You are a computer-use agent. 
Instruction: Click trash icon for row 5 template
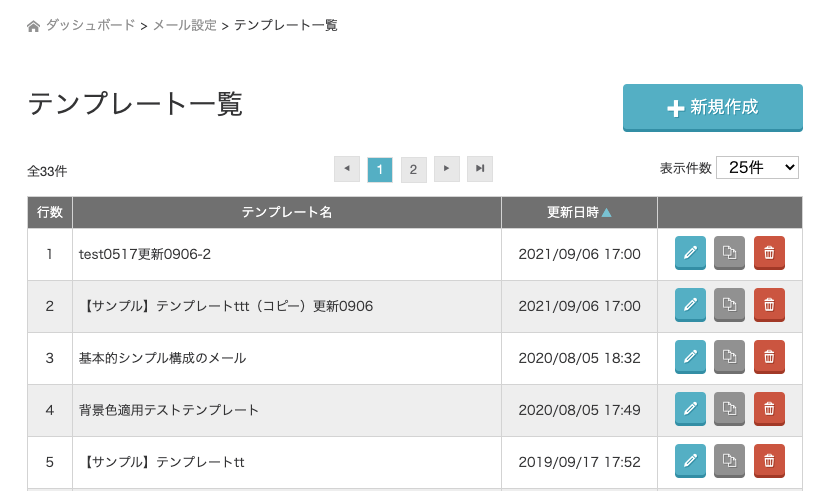click(769, 461)
